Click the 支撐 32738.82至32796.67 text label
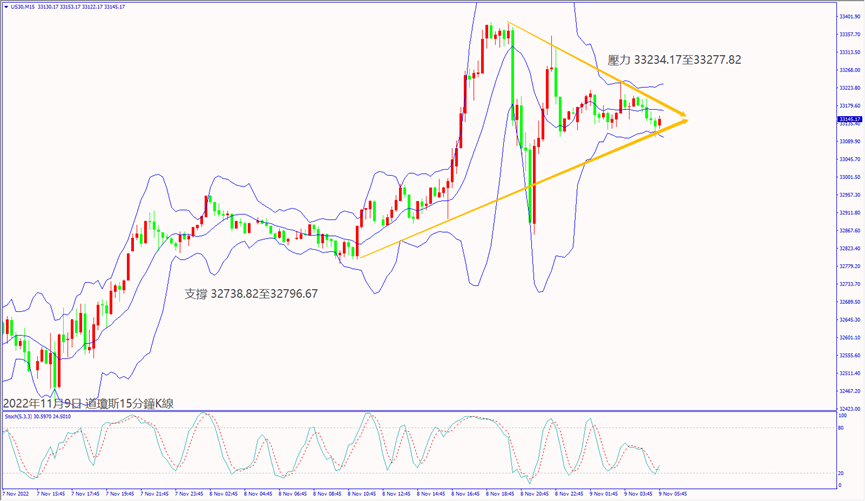Viewport: 865px width, 501px height. click(253, 294)
